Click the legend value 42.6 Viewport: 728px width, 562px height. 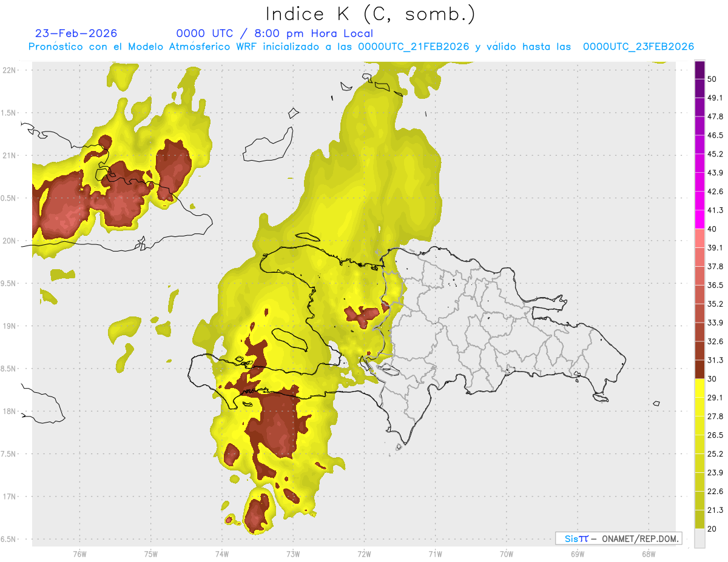pos(715,192)
